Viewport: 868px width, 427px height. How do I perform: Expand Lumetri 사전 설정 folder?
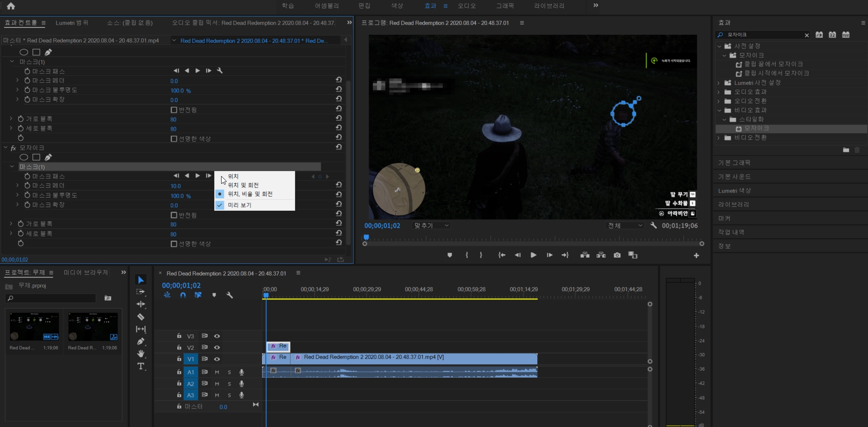click(x=719, y=83)
